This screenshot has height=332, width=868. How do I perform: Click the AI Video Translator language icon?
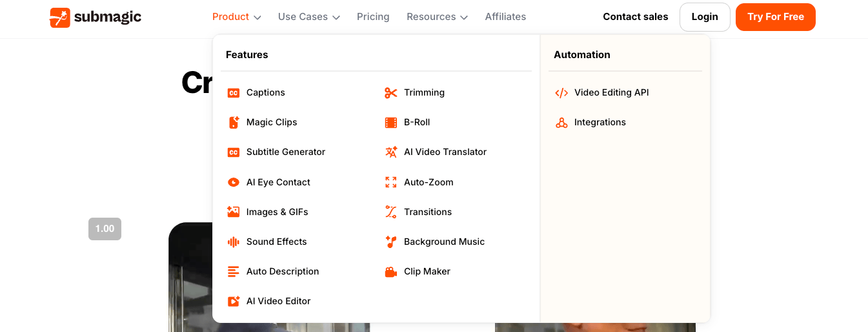(391, 152)
